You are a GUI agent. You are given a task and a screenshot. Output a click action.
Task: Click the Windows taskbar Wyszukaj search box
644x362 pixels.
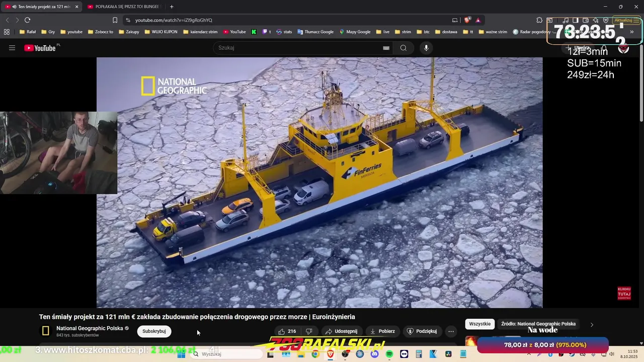pyautogui.click(x=226, y=354)
